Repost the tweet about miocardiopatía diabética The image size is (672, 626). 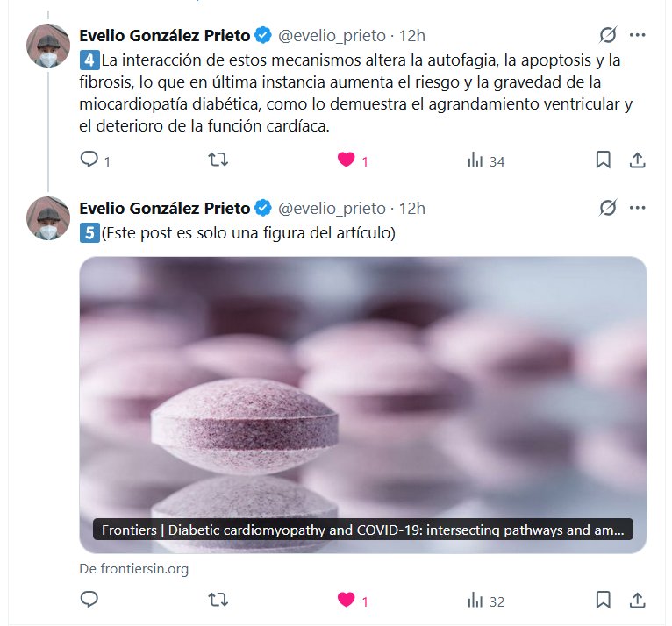218,160
